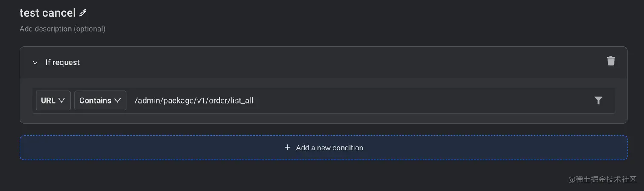Click the arrow next to Contains label
Screen dimensions: 644x191
pos(118,101)
